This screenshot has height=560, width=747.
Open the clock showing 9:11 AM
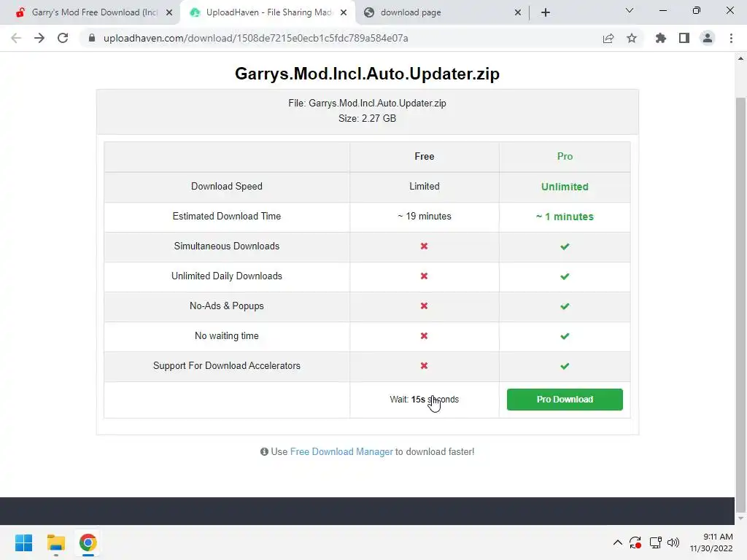click(x=711, y=542)
